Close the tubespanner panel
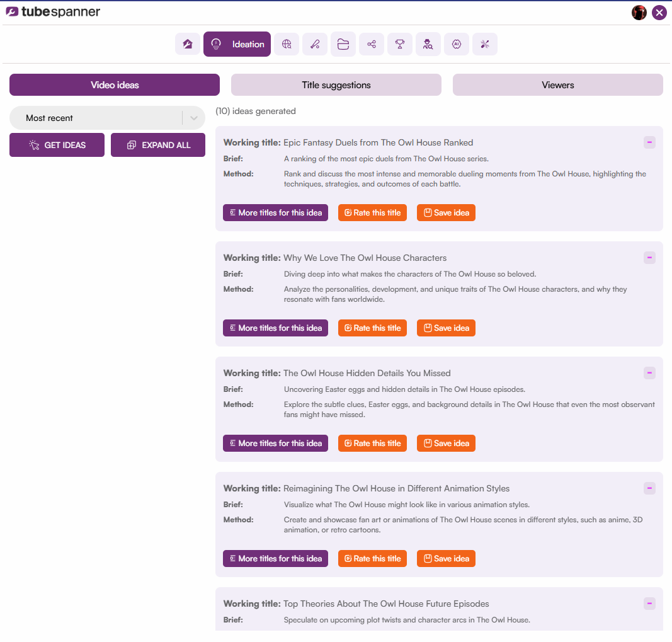Image resolution: width=672 pixels, height=642 pixels. (659, 13)
